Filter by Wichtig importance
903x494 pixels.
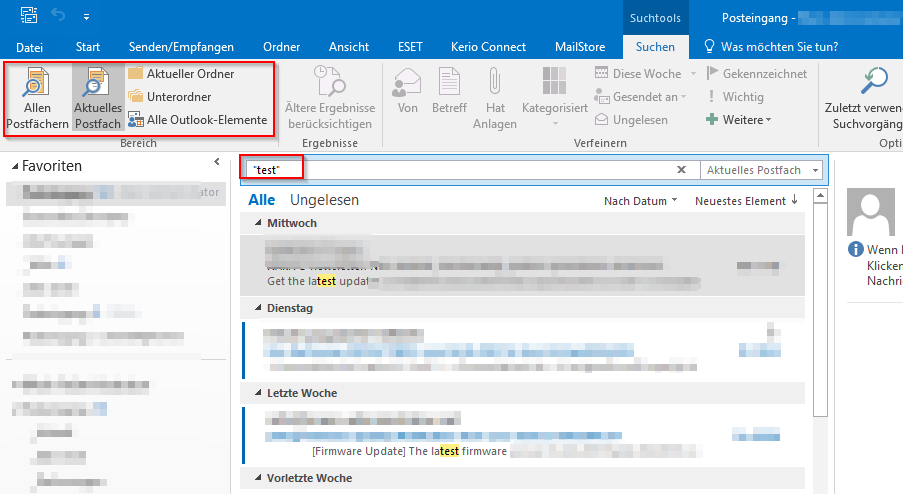click(x=735, y=97)
